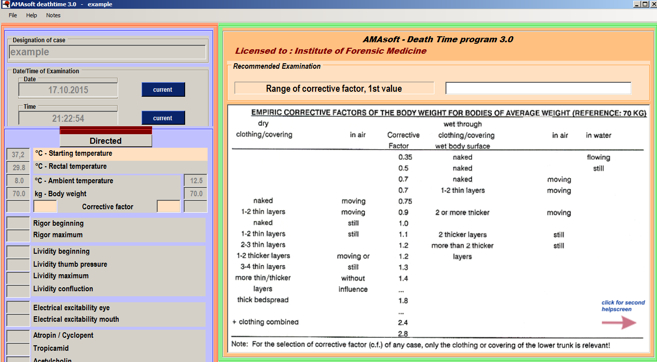Toggle the Rigor beginning box
This screenshot has height=362, width=657.
[x=18, y=223]
